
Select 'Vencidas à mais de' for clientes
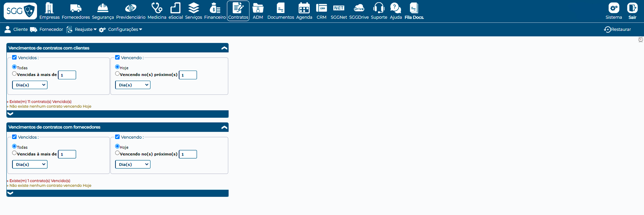[x=15, y=74]
